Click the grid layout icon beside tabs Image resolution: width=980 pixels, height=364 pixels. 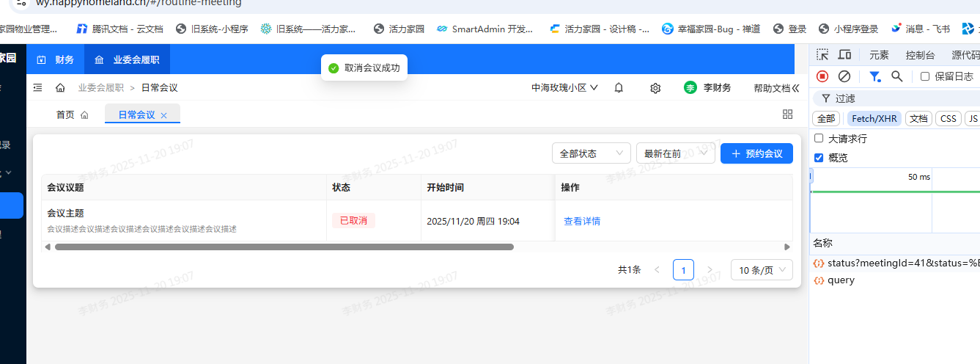click(x=788, y=114)
